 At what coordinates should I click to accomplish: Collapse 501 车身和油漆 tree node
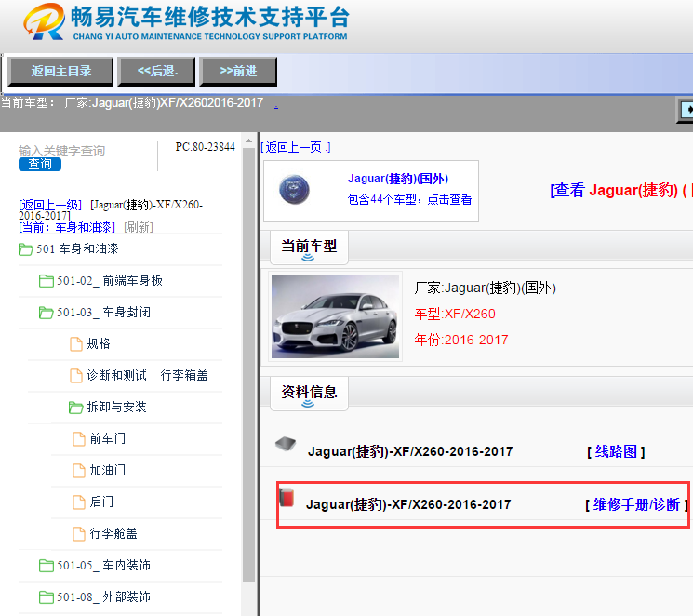coord(77,249)
